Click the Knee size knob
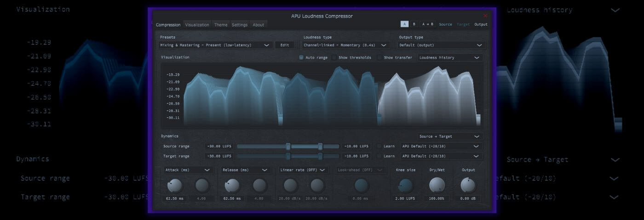 point(406,186)
